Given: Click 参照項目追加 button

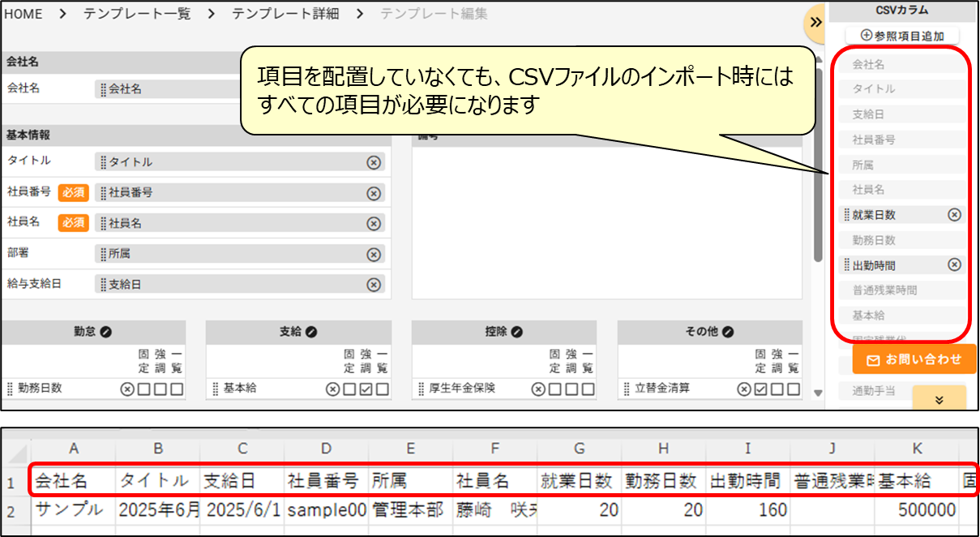Looking at the screenshot, I should click(901, 35).
